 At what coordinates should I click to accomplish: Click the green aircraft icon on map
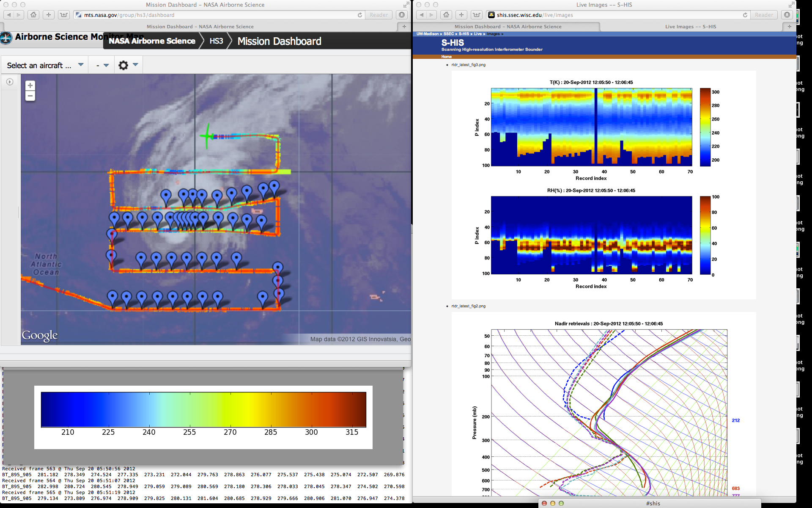[x=207, y=136]
